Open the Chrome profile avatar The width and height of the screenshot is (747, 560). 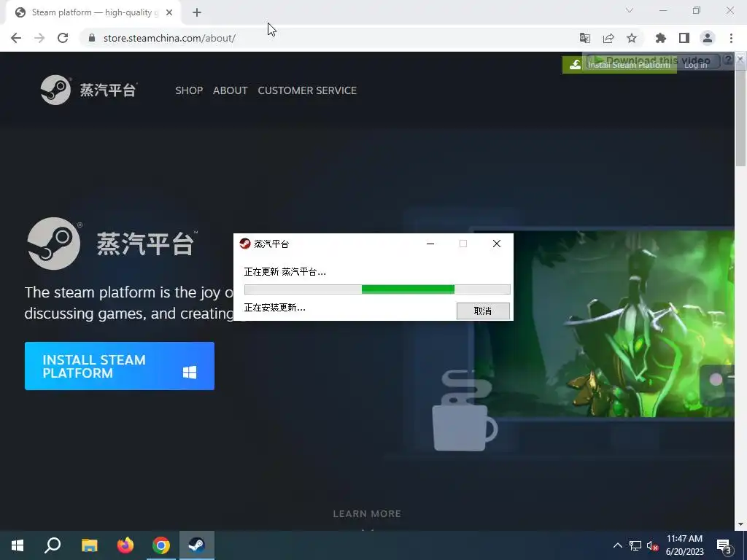708,38
